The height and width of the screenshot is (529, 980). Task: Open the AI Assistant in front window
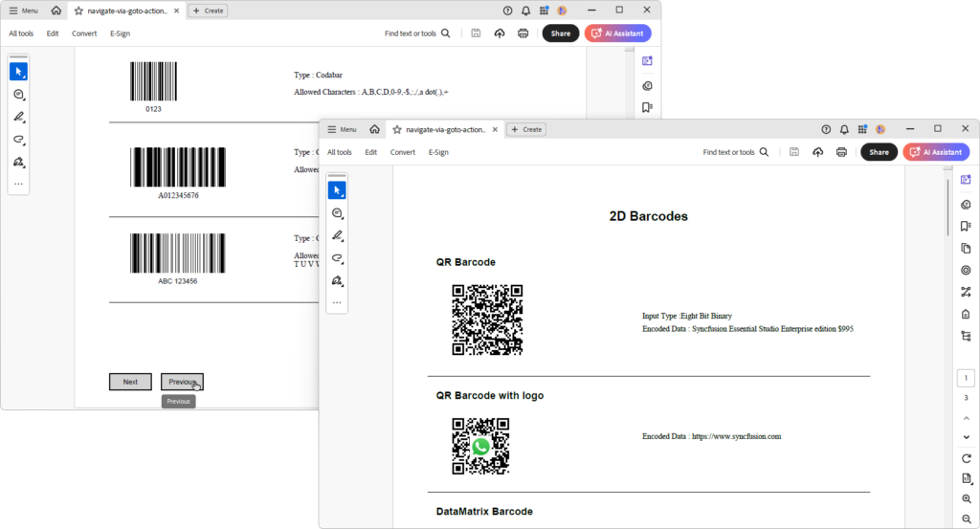[x=936, y=152]
